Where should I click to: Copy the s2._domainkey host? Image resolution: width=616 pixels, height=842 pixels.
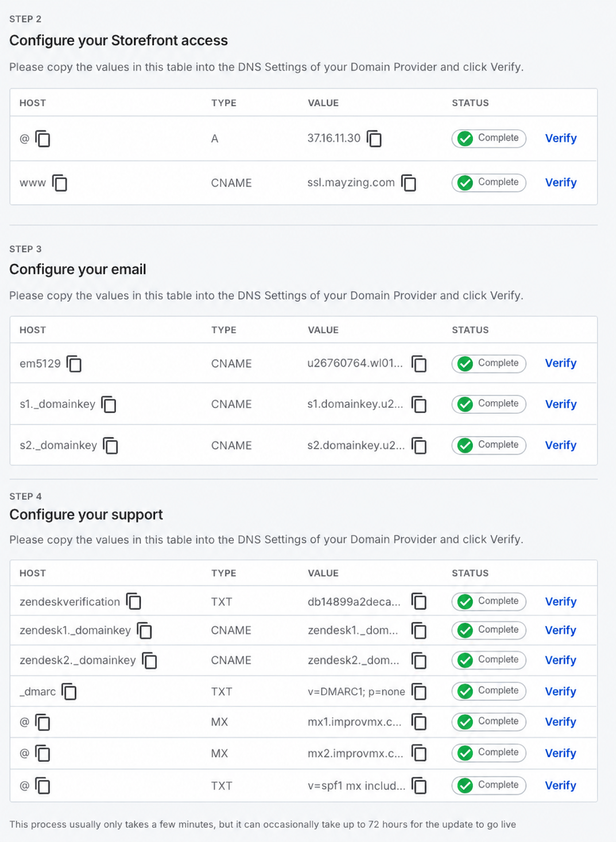pos(110,445)
